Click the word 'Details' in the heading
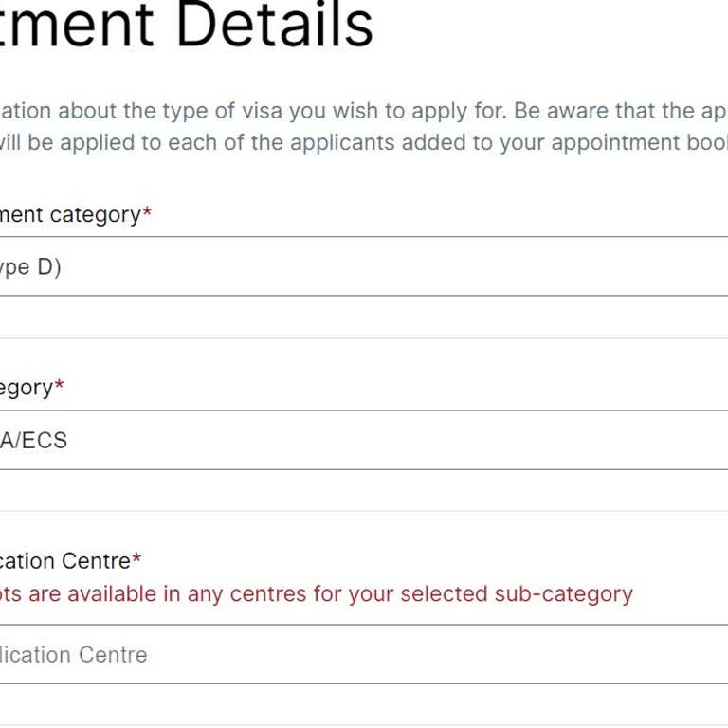 pyautogui.click(x=275, y=27)
